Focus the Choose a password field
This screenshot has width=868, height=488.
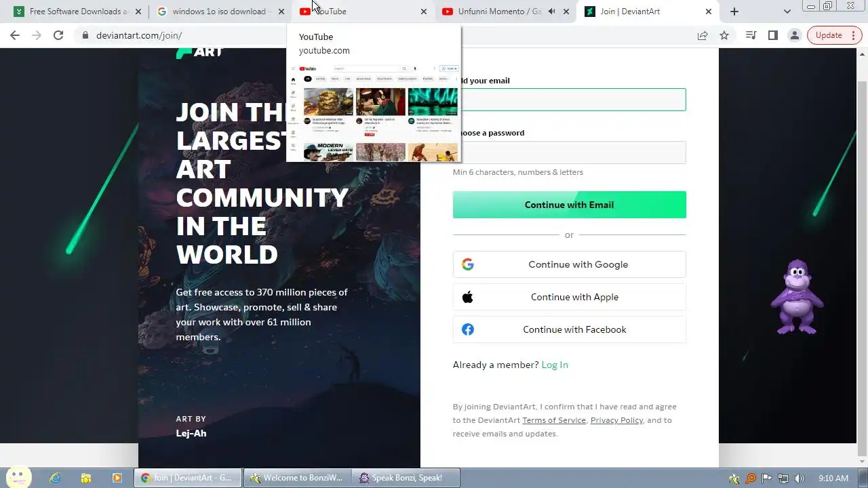(569, 152)
